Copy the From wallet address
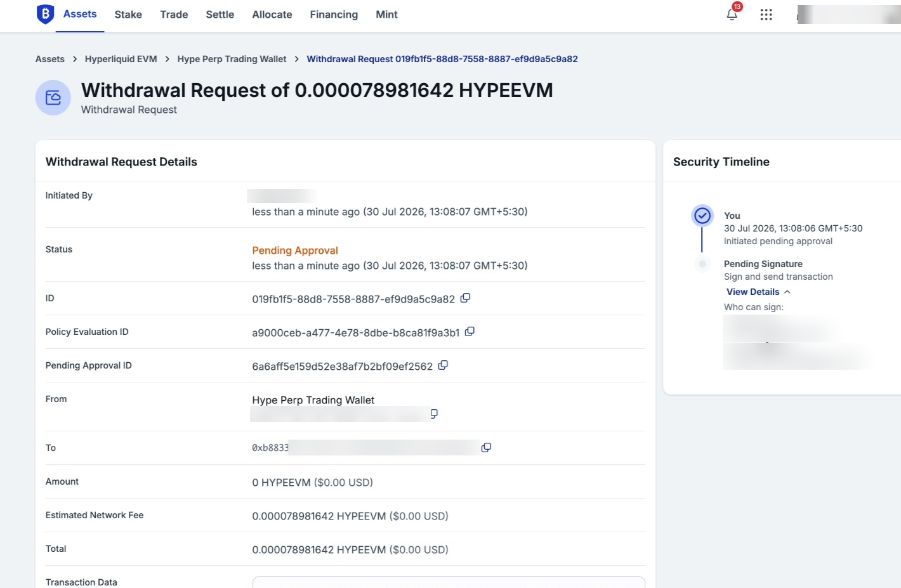 434,414
